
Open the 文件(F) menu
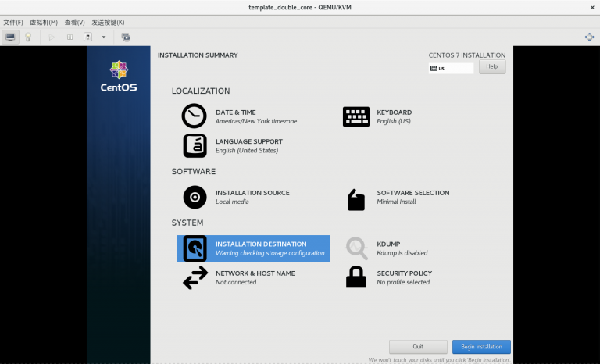point(13,22)
